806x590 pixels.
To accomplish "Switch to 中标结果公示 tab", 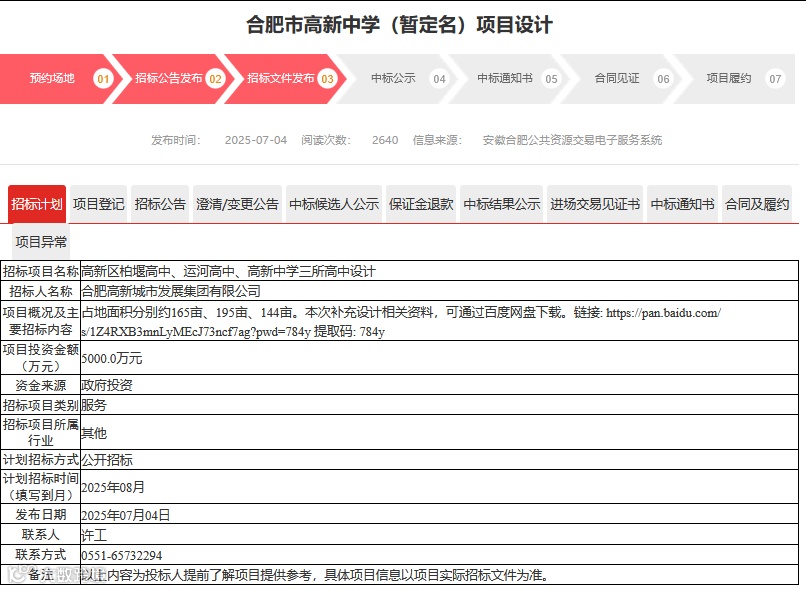I will tap(502, 204).
